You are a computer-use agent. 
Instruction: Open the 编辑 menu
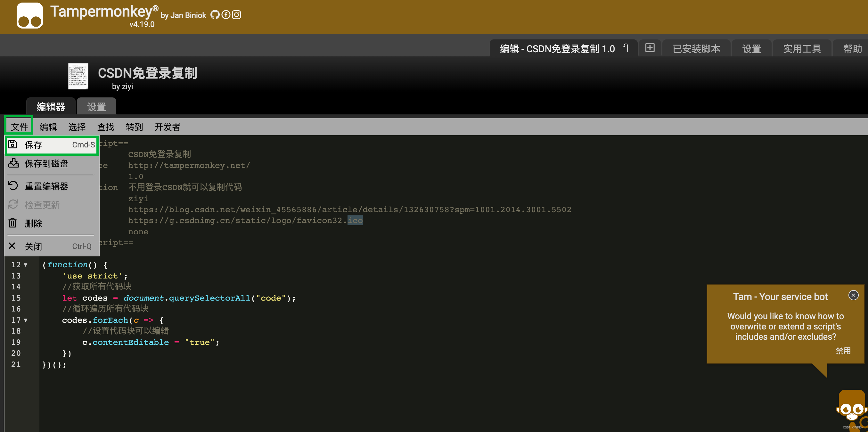click(x=48, y=127)
